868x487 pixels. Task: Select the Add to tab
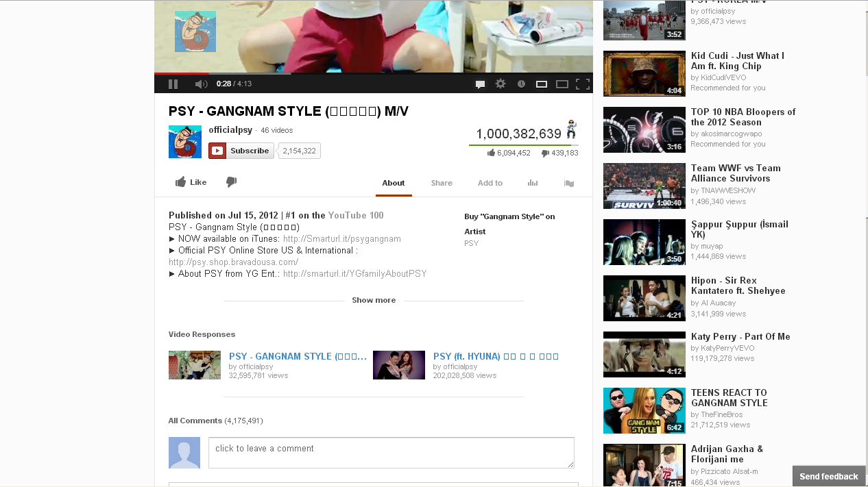tap(490, 183)
